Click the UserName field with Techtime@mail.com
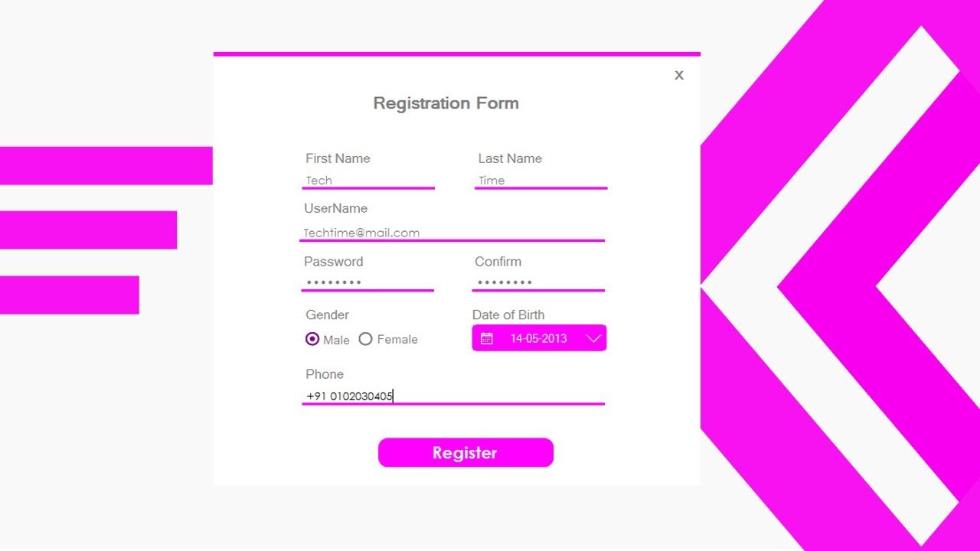Screen dimensions: 980x551 click(x=452, y=233)
